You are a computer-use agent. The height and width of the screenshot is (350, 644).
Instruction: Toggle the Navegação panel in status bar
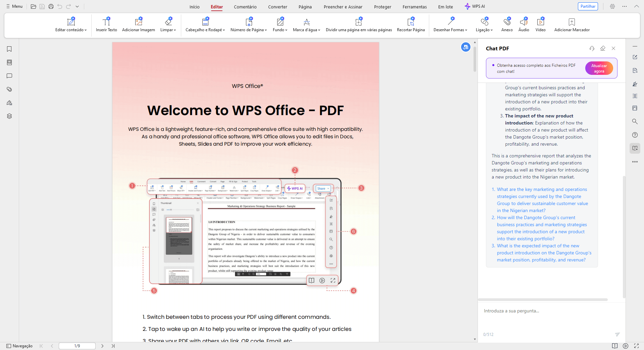pos(19,346)
